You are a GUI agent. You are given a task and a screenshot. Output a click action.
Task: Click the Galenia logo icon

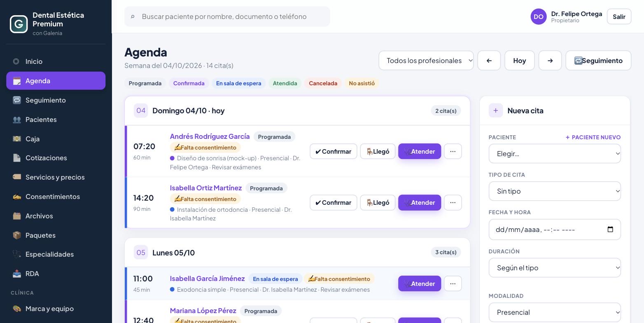click(19, 24)
